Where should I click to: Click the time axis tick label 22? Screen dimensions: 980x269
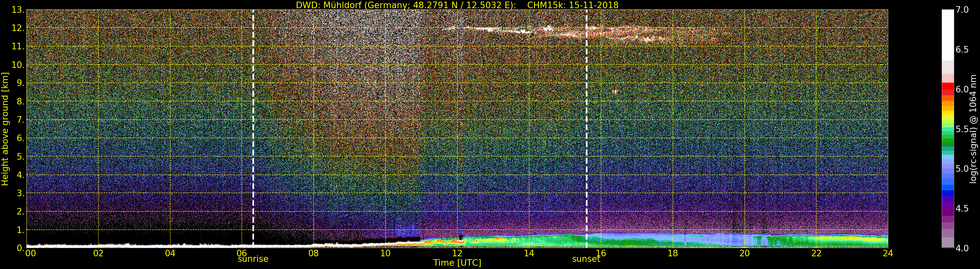point(816,253)
